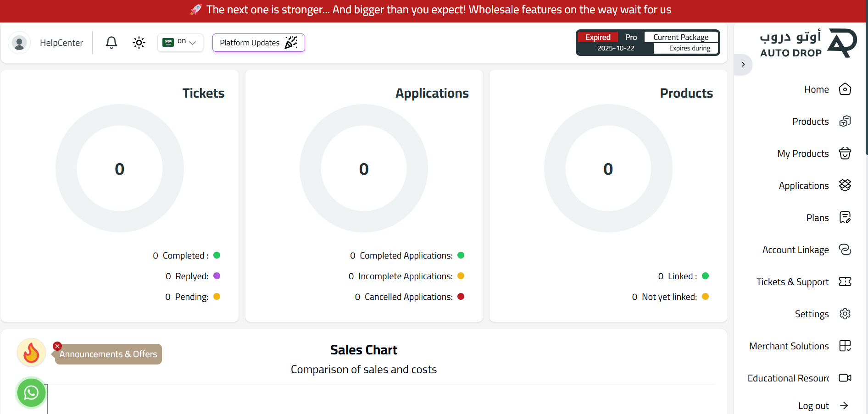Open the Products sidebar icon
The height and width of the screenshot is (414, 868).
(845, 121)
